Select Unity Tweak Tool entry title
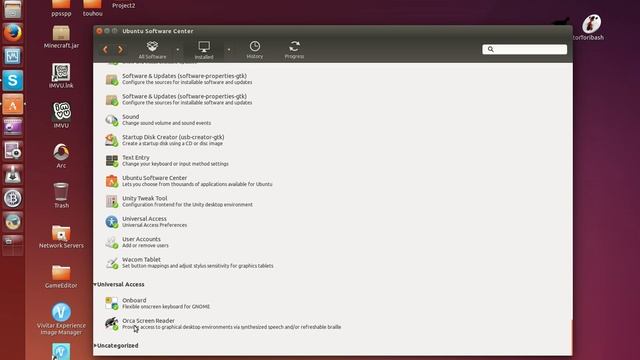Screen dimensions: 640x360 tap(144, 198)
